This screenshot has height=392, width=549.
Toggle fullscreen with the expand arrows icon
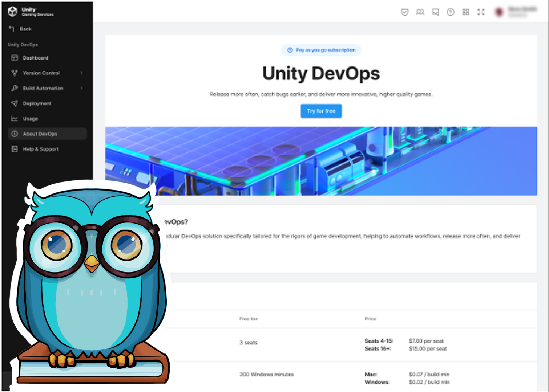[481, 12]
